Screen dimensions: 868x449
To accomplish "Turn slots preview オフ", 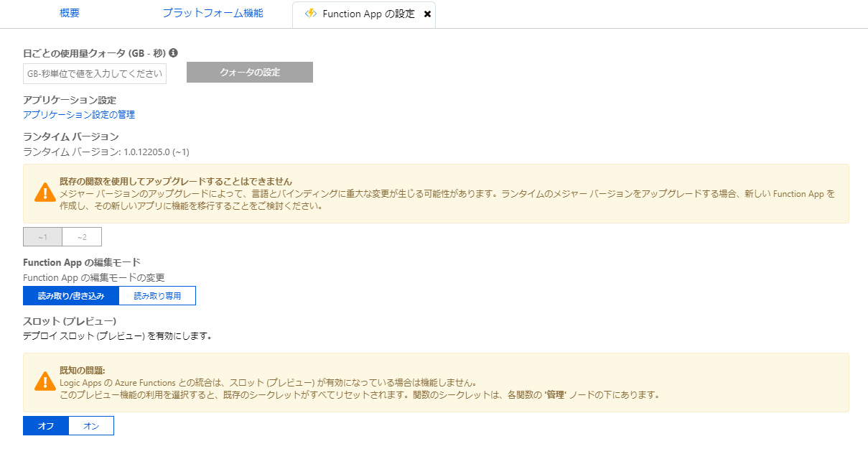I will pos(46,426).
